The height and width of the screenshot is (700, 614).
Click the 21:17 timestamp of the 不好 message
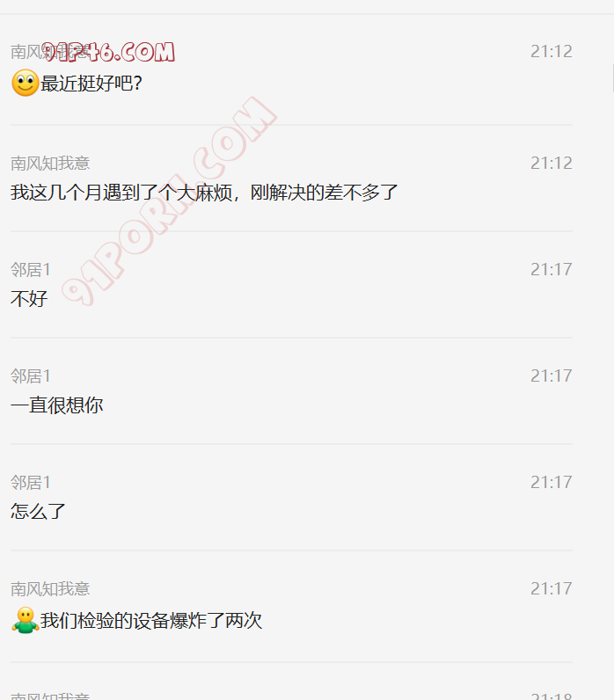point(552,270)
